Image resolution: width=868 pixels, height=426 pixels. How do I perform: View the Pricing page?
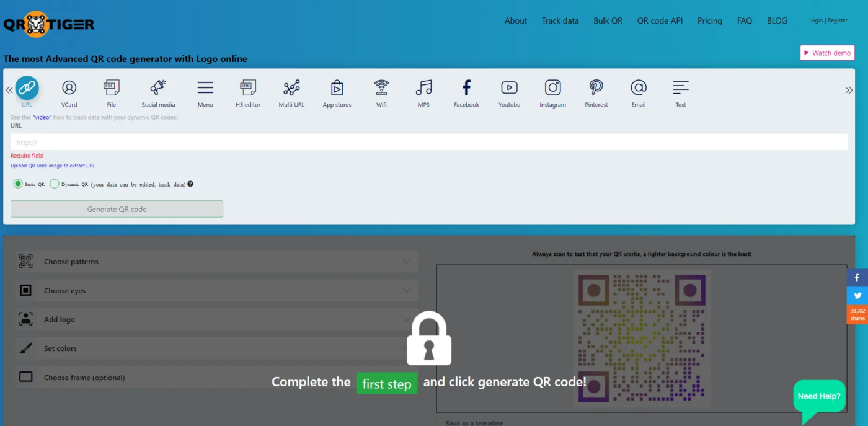click(710, 20)
